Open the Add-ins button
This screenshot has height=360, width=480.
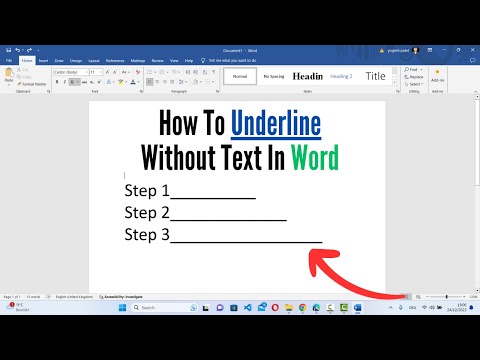[x=437, y=76]
